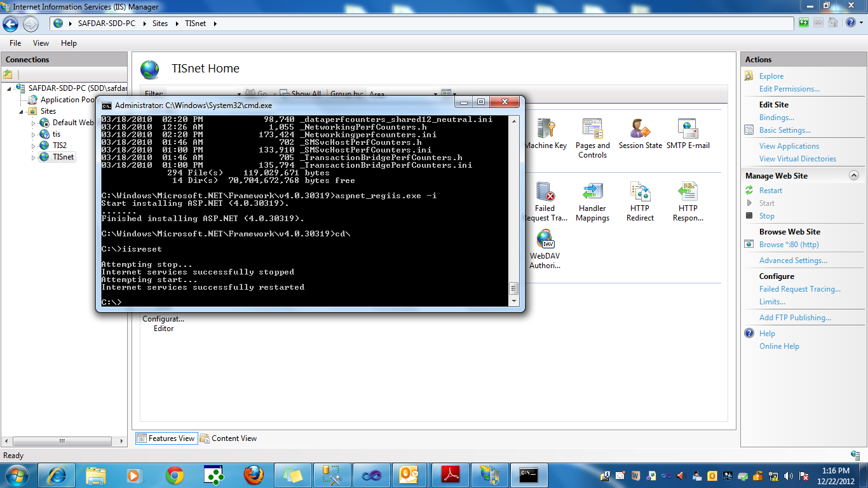The height and width of the screenshot is (488, 868).
Task: Open the Help menu
Action: coord(69,43)
